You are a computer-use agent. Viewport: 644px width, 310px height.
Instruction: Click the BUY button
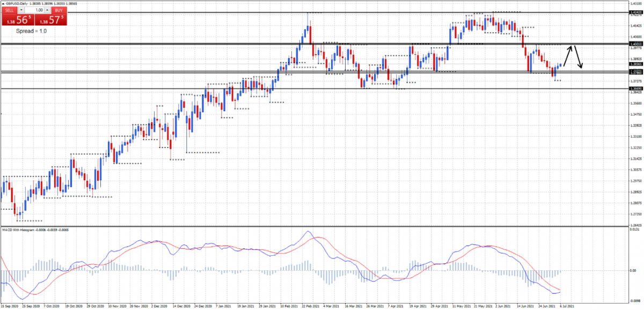click(x=59, y=10)
